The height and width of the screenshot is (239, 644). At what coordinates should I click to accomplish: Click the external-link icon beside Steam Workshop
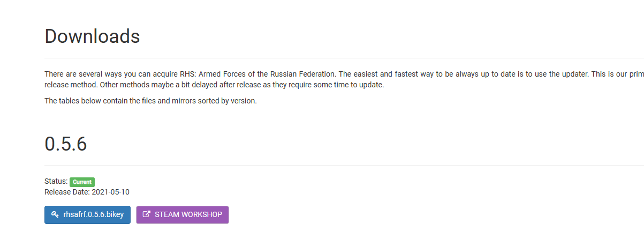(146, 215)
